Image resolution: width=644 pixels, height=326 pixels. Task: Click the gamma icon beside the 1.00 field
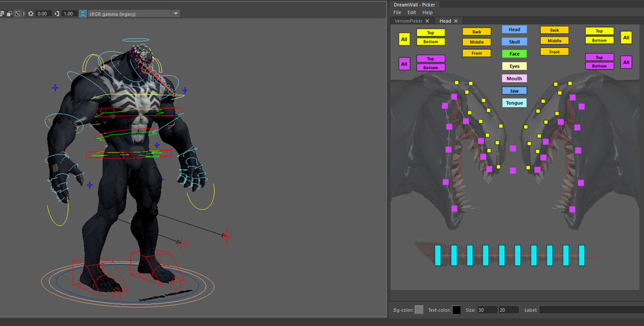coord(56,13)
